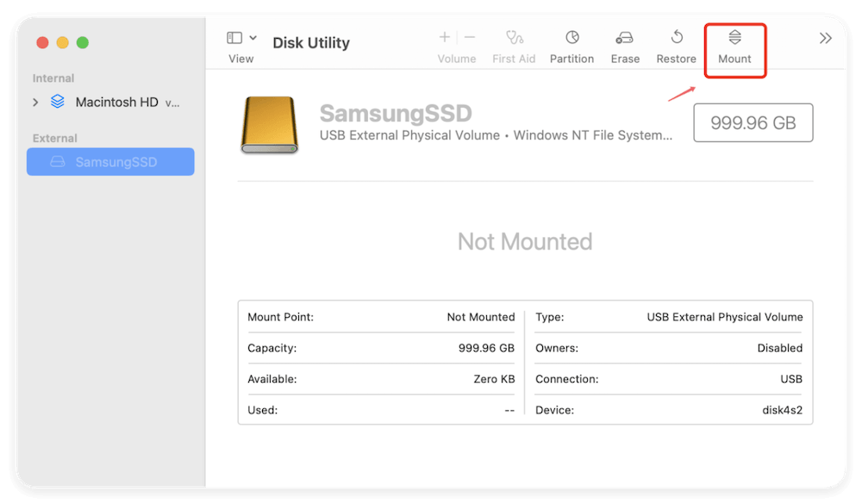This screenshot has width=862, height=504.
Task: Click the Macintosh HD stacked volumes icon
Action: [x=57, y=102]
